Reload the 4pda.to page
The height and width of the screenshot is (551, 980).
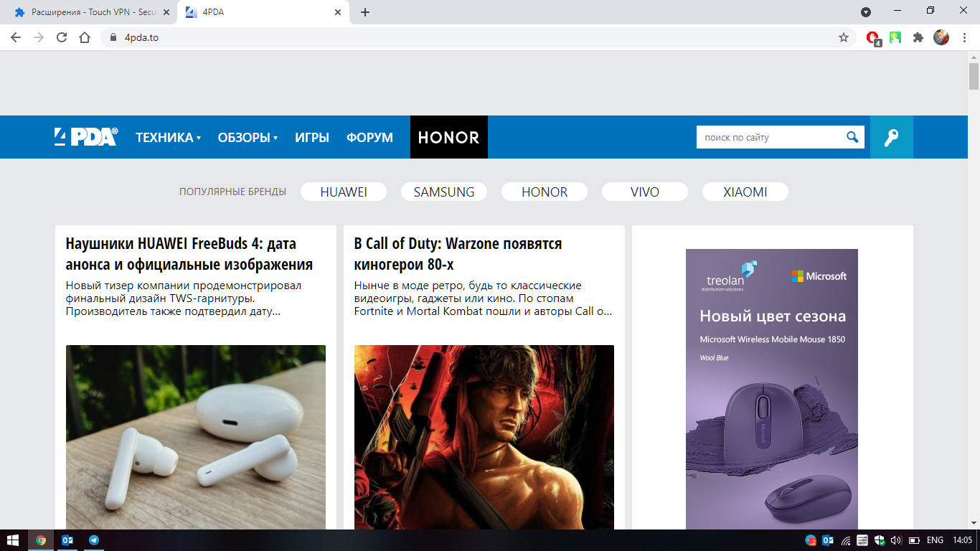point(62,37)
